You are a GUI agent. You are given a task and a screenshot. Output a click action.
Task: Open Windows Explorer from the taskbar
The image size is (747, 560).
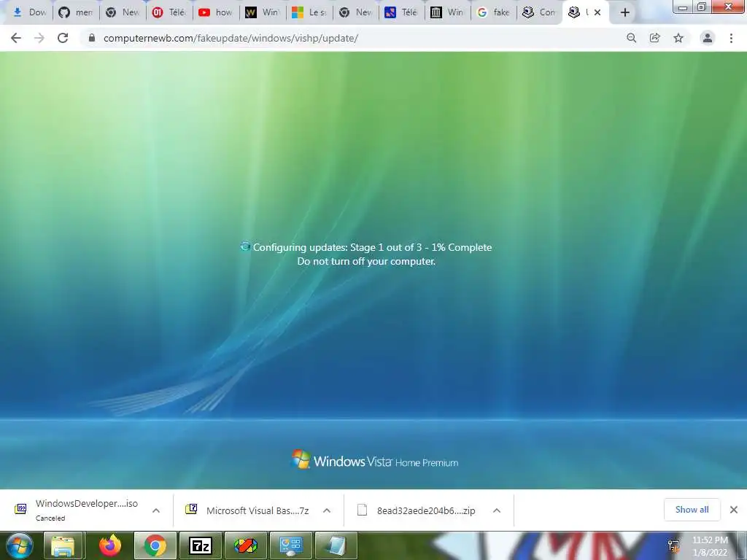[63, 545]
